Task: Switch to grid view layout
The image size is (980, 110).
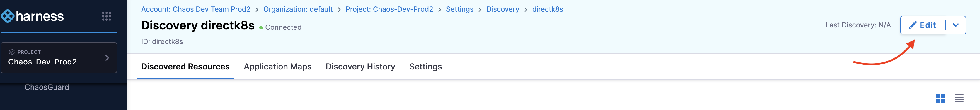Action: tap(940, 98)
